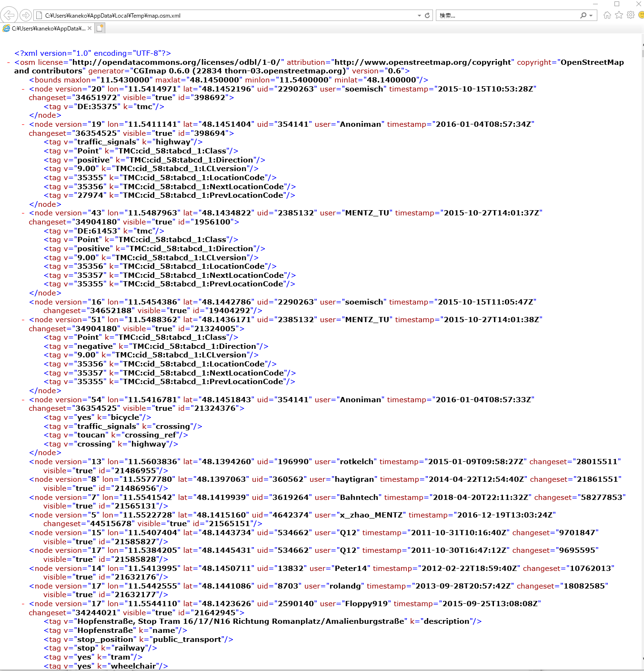This screenshot has width=644, height=671.
Task: Collapse node id 398694 by Anoniman
Action: (23, 124)
